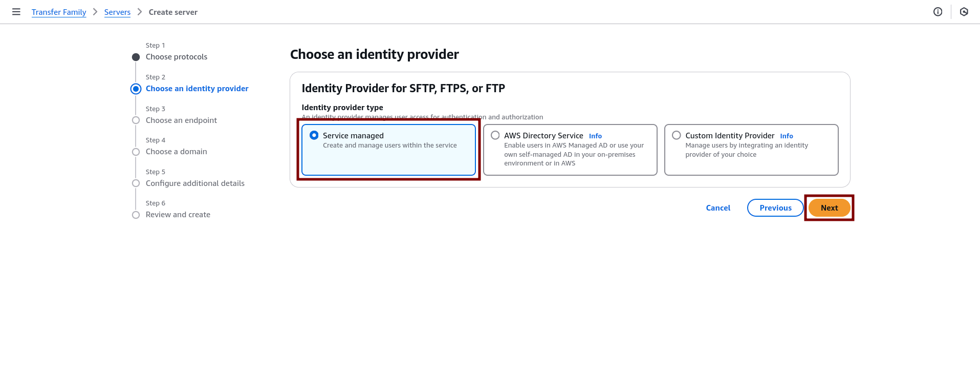This screenshot has height=374, width=980.
Task: Open the Servers breadcrumb link
Action: (x=117, y=12)
